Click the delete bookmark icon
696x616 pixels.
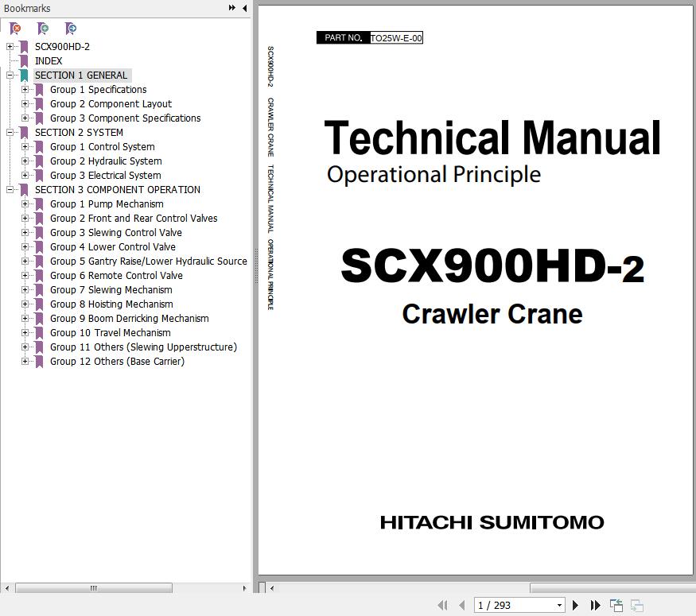coord(15,29)
